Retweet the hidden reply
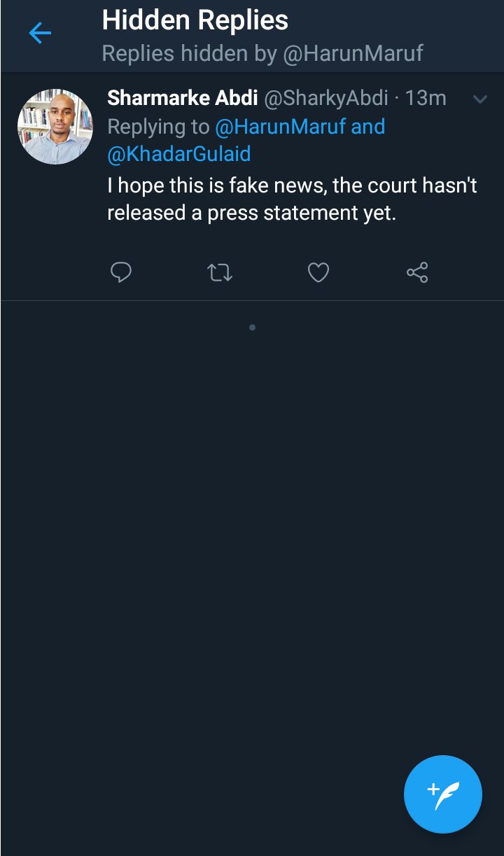The height and width of the screenshot is (856, 504). [x=220, y=272]
